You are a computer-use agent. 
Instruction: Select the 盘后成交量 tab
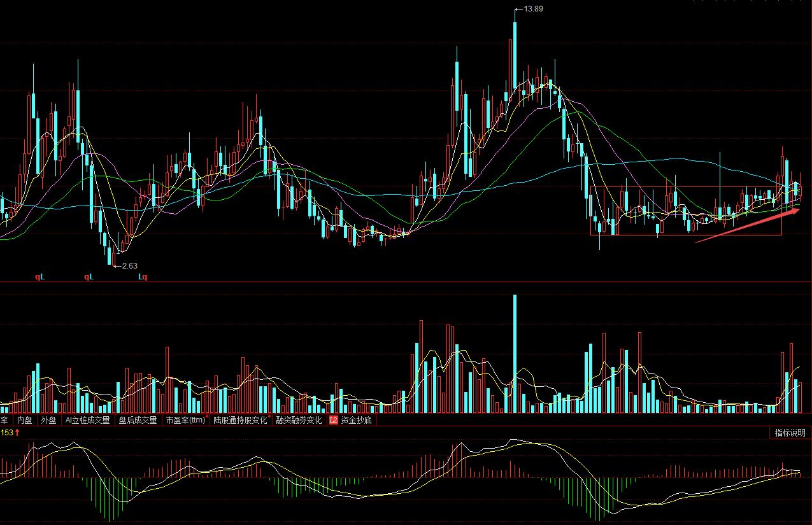[138, 421]
